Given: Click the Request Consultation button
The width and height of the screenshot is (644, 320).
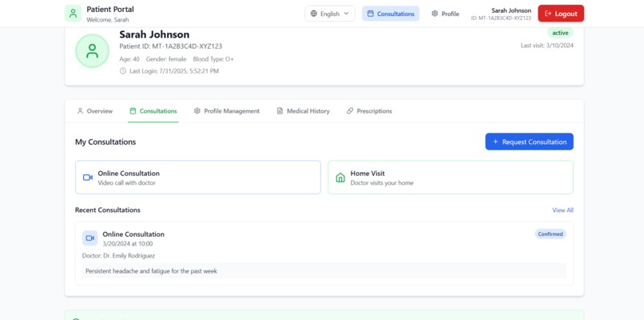Looking at the screenshot, I should pyautogui.click(x=530, y=142).
